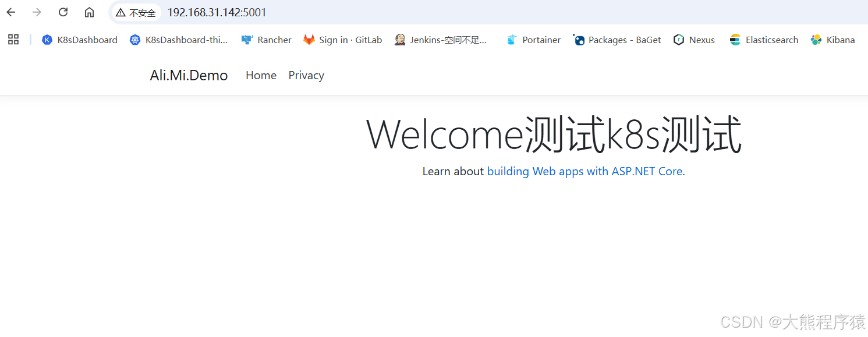
Task: Open the Rancher bookmark
Action: pyautogui.click(x=266, y=40)
